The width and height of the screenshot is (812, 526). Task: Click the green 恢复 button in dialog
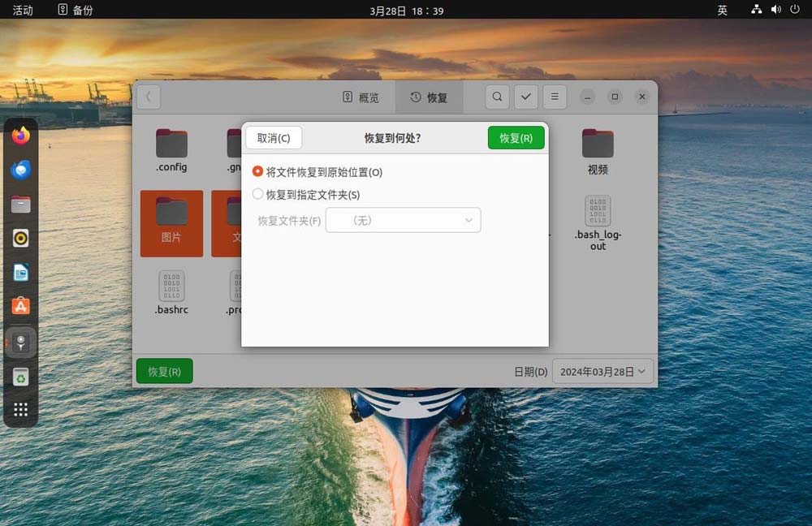[516, 138]
